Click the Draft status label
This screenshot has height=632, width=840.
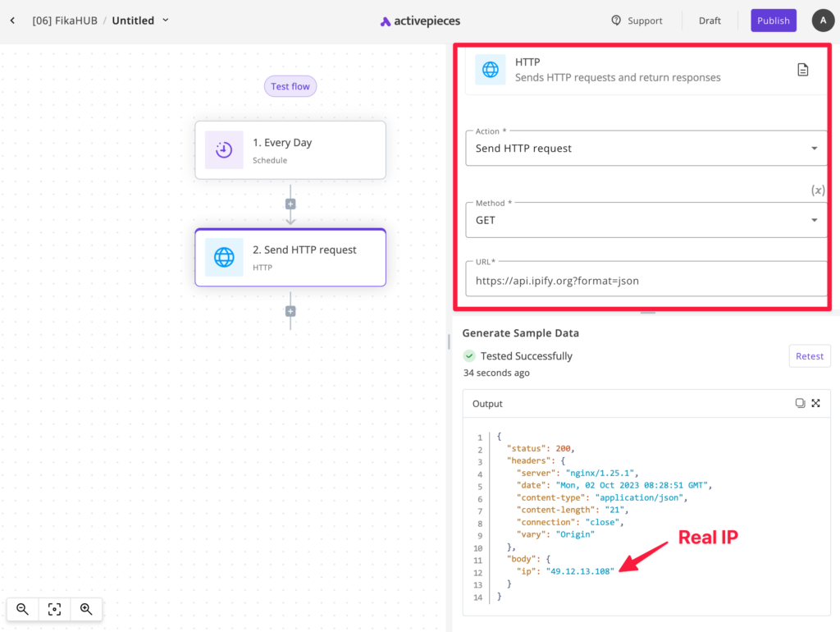click(710, 21)
